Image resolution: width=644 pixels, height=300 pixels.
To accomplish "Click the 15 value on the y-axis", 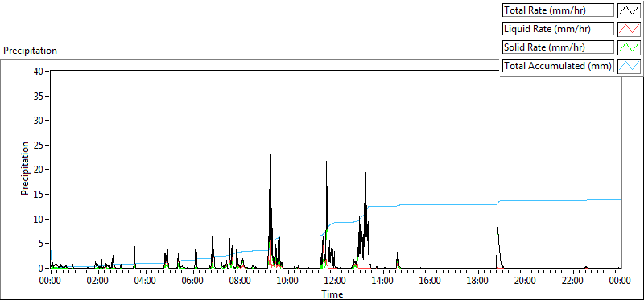I will 39,194.
